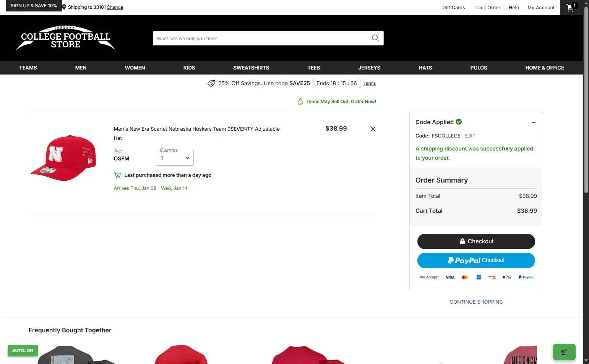The height and width of the screenshot is (364, 589).
Task: Click the SAVE25 promo banner text
Action: tap(264, 83)
